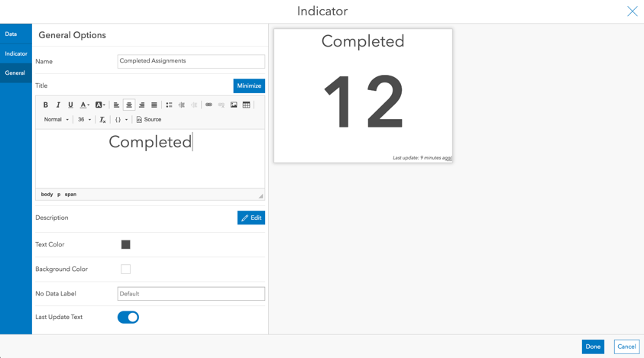
Task: Toggle bold formatting in title editor
Action: pyautogui.click(x=46, y=105)
